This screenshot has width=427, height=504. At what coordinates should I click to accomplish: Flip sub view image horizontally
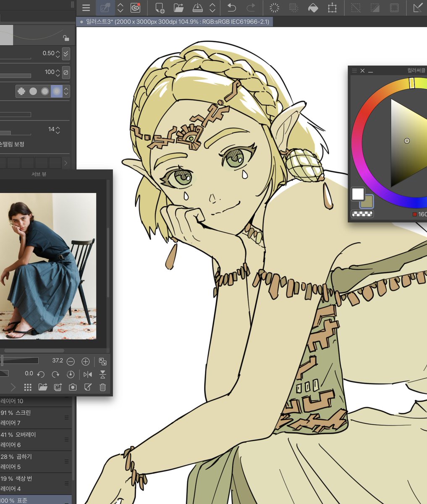(x=88, y=374)
